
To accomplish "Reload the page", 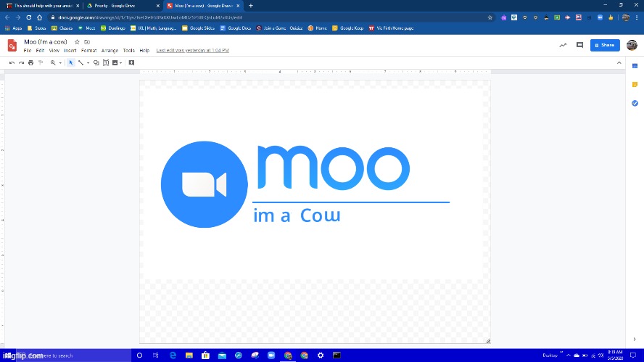I will [29, 17].
